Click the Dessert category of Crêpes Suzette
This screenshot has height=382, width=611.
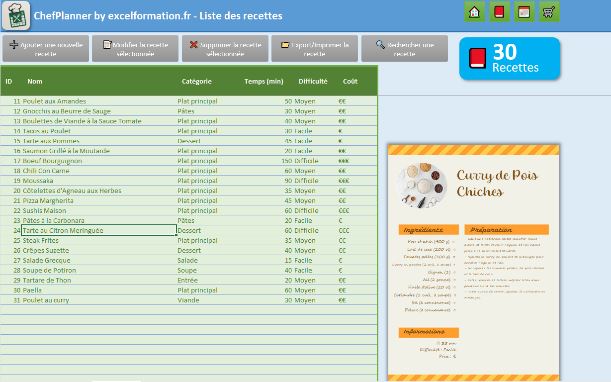pyautogui.click(x=189, y=251)
